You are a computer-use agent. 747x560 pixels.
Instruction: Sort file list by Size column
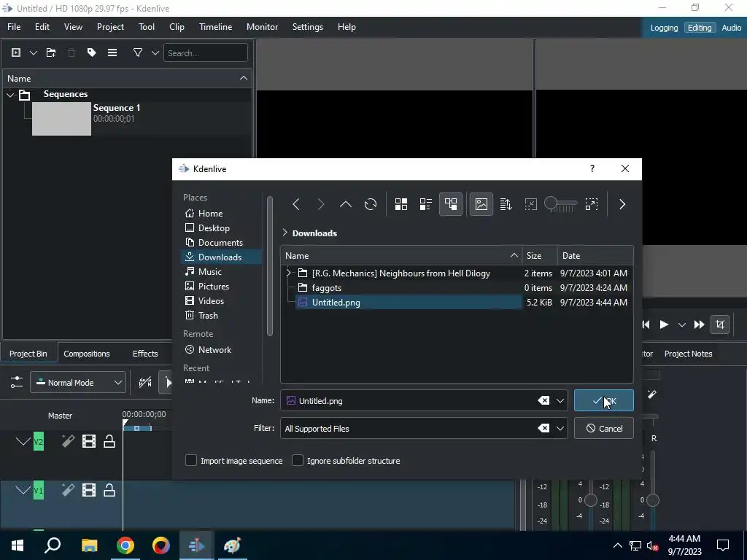click(539, 256)
